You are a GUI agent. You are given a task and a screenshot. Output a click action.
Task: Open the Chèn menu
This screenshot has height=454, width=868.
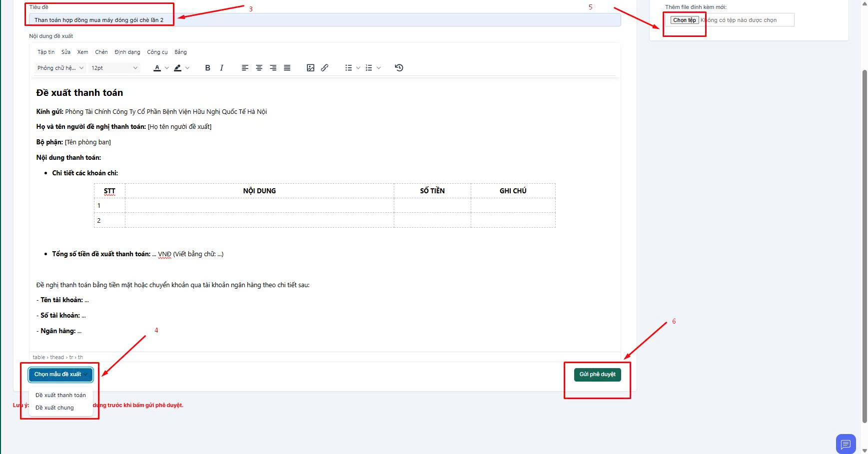(101, 52)
